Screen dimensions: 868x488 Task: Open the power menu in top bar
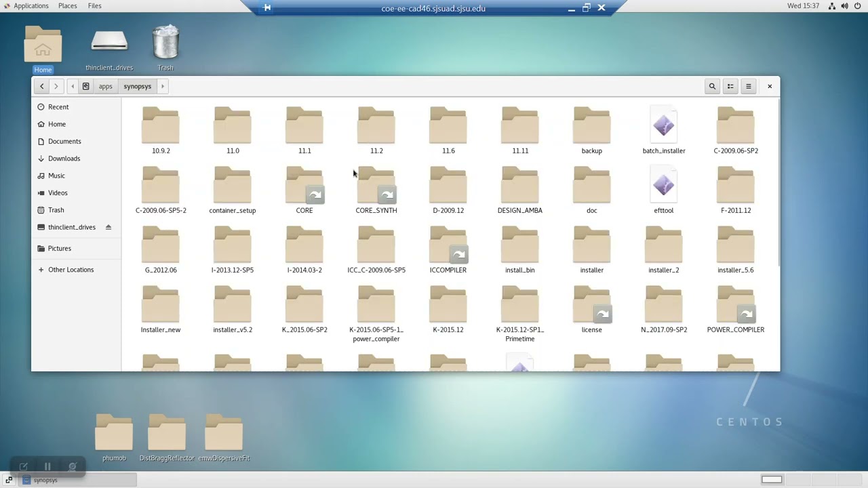857,5
